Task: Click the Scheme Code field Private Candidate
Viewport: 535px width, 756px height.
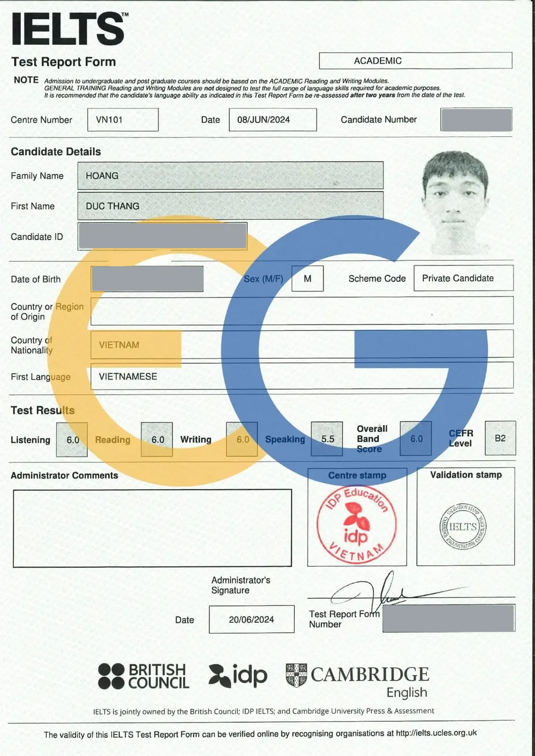Action: [x=463, y=278]
